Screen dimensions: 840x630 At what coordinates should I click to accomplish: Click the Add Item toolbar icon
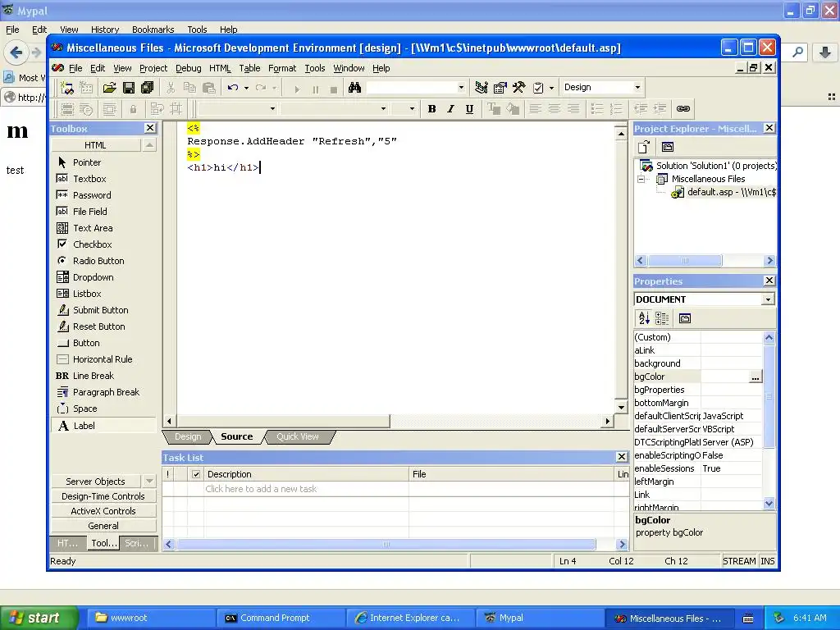(85, 87)
